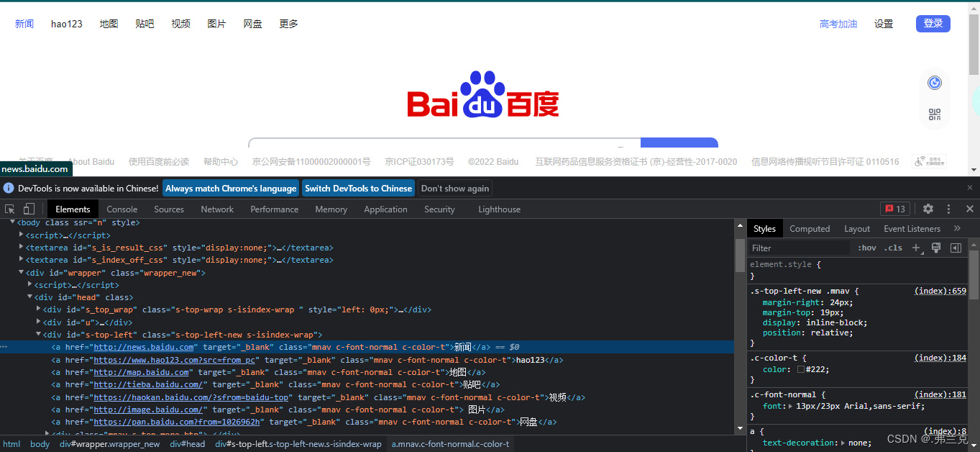Toggle the computed styles sidebar icon
The width and height of the screenshot is (980, 452).
pos(956,248)
